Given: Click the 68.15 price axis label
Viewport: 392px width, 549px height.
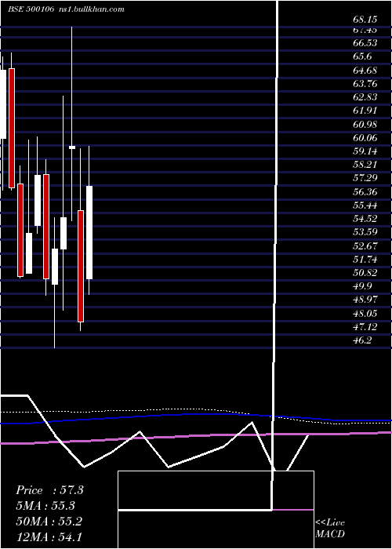Looking at the screenshot, I should point(365,20).
